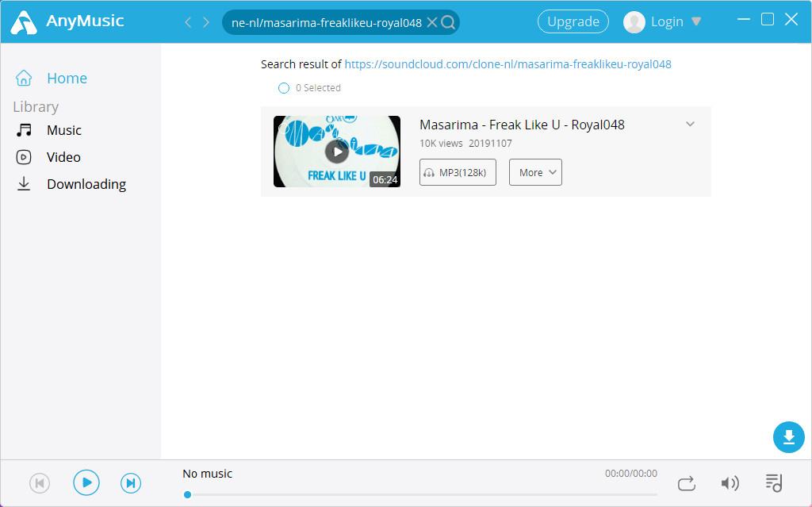The width and height of the screenshot is (812, 507).
Task: Click the 00:00/00:00 time display
Action: tap(630, 474)
